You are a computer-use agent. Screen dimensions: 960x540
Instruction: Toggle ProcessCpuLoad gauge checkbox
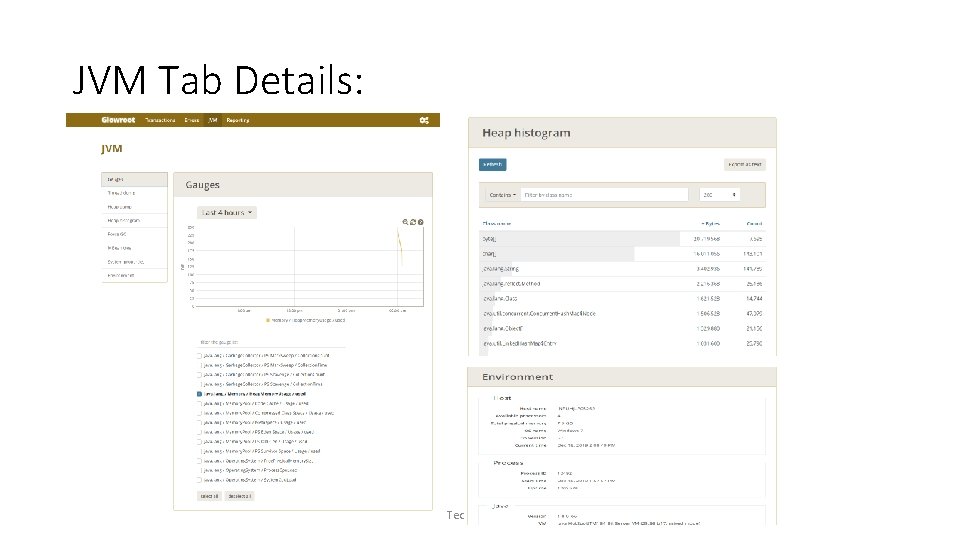pyautogui.click(x=200, y=471)
